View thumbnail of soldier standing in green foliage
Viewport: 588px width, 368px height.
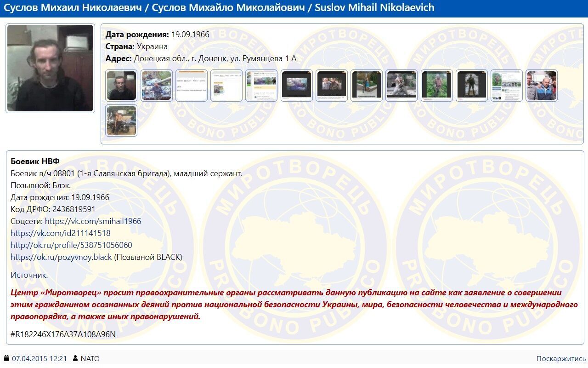(x=437, y=86)
